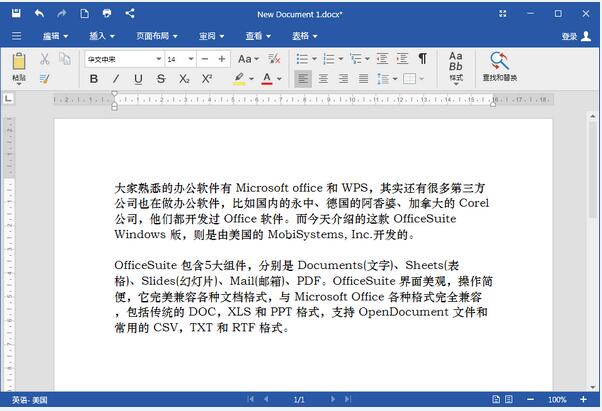Open the Styles gallery
This screenshot has width=602, height=411.
coord(456,68)
